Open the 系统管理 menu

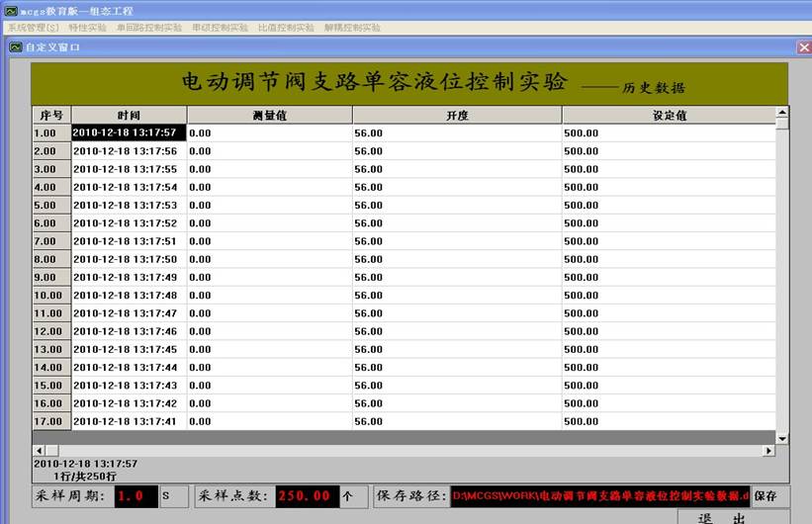click(33, 28)
